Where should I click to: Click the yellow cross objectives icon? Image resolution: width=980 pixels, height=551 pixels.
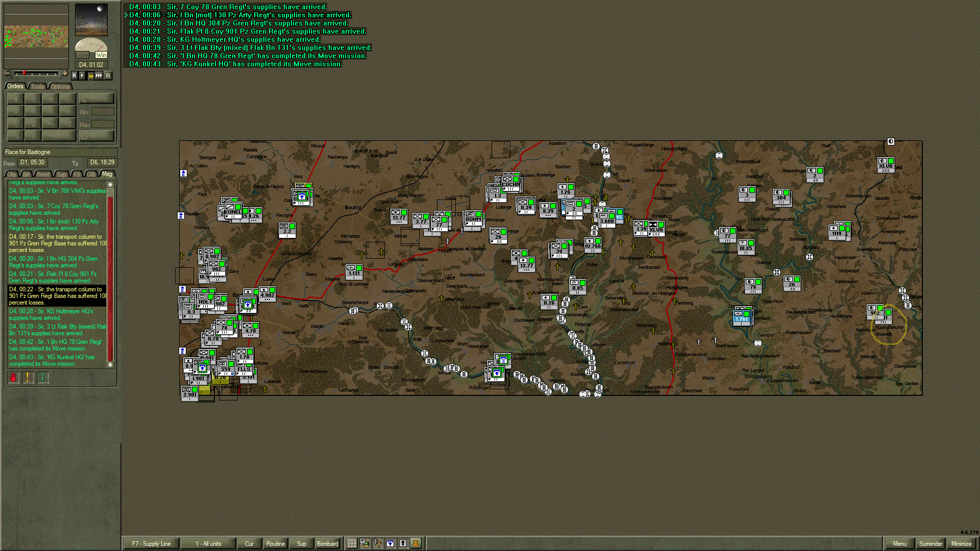click(x=378, y=543)
